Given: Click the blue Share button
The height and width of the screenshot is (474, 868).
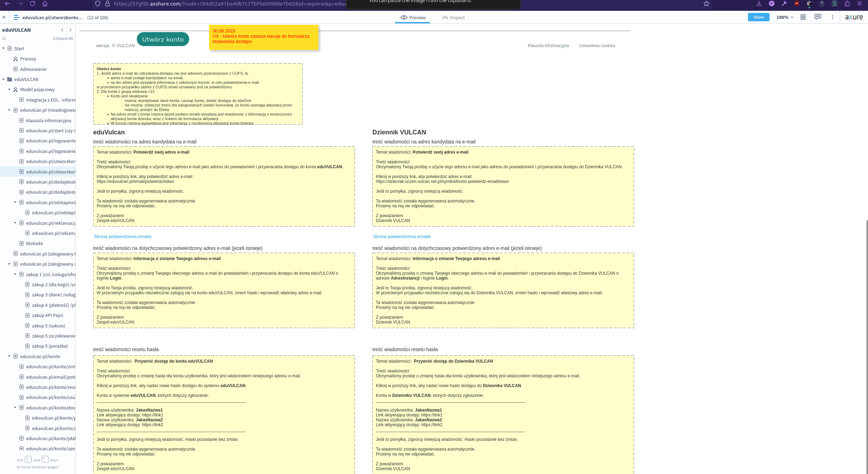Looking at the screenshot, I should (x=758, y=17).
